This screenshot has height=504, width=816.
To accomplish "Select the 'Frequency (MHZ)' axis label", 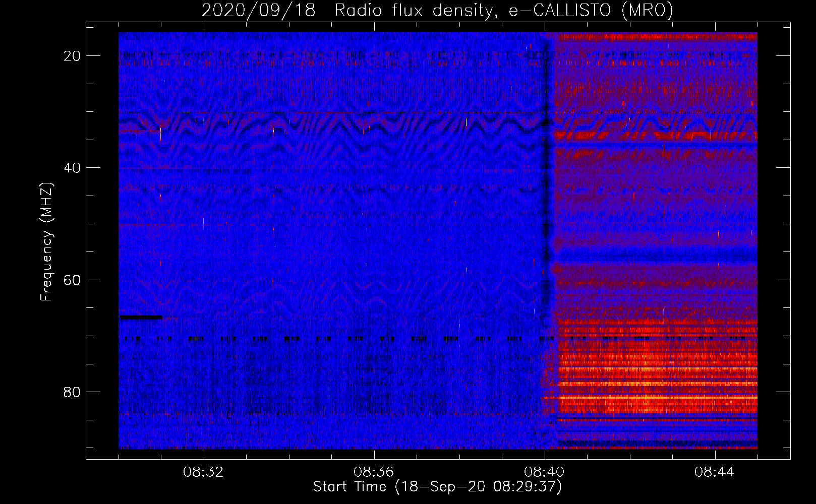I will [46, 242].
